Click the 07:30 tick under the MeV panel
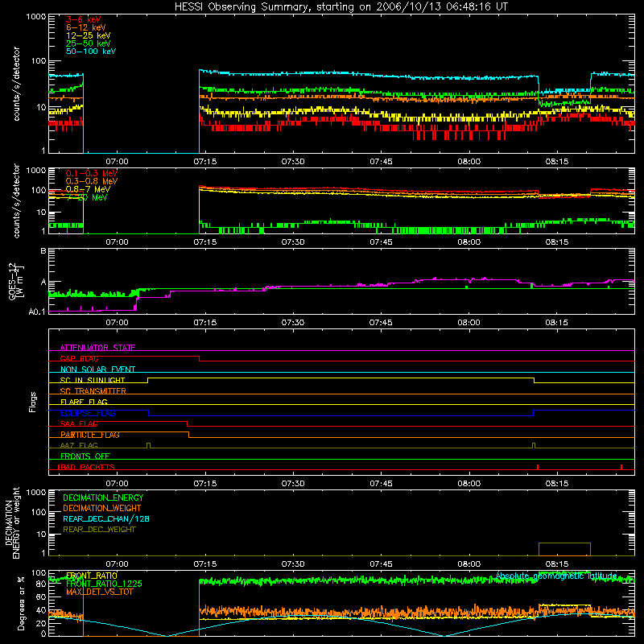 click(x=293, y=242)
